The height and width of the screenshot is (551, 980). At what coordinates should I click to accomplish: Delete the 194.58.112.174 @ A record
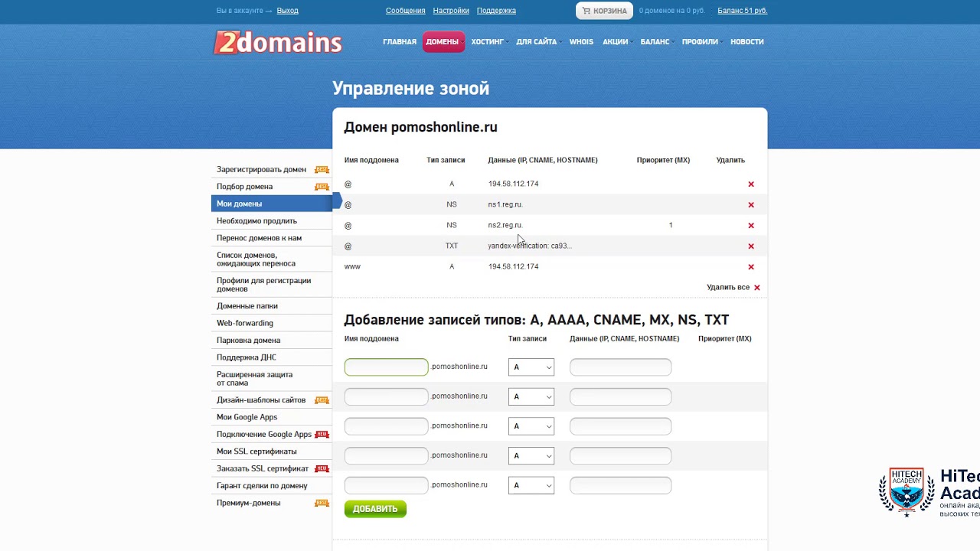pyautogui.click(x=751, y=184)
